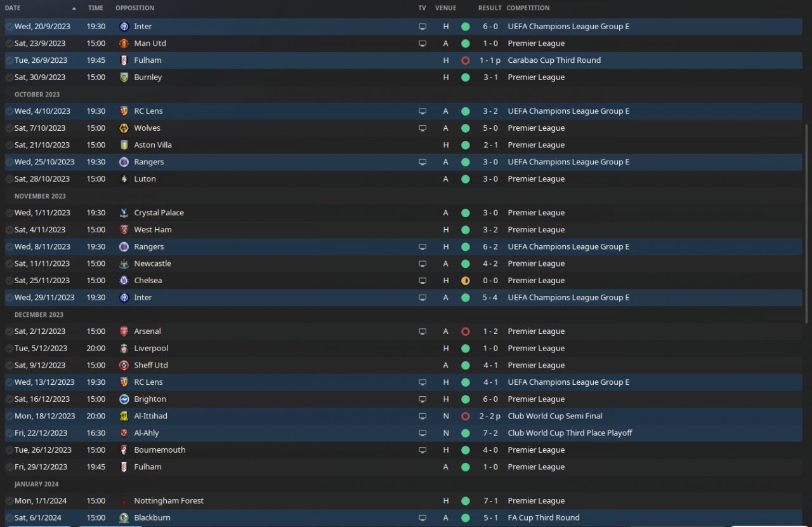Image resolution: width=812 pixels, height=527 pixels.
Task: Open the Nottingham Forest club link
Action: 169,501
